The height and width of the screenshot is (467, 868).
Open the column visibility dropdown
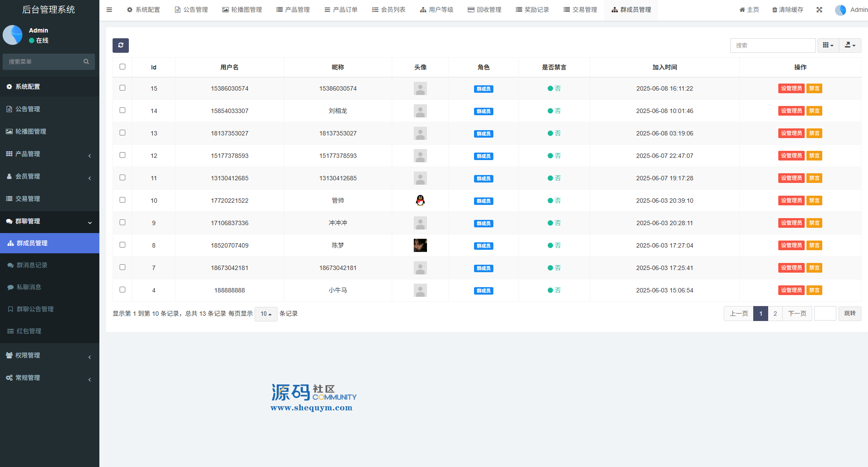pos(828,45)
